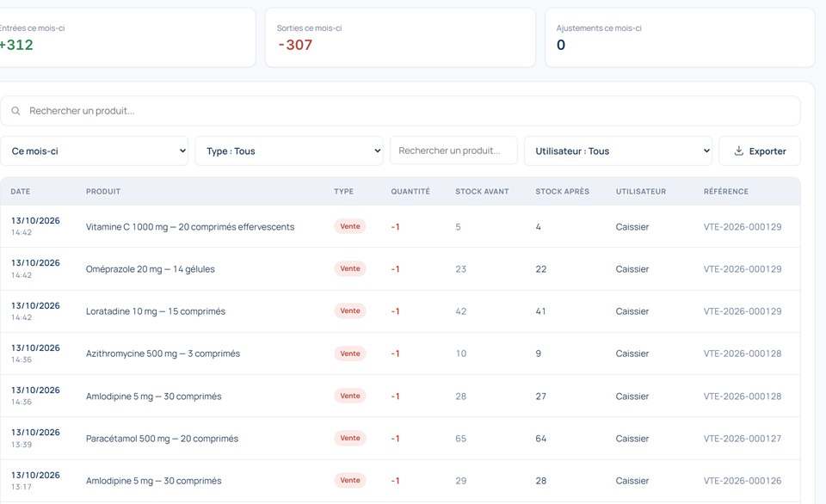Open the "Type : Tous" filter dropdown
This screenshot has width=826, height=504.
pos(289,151)
